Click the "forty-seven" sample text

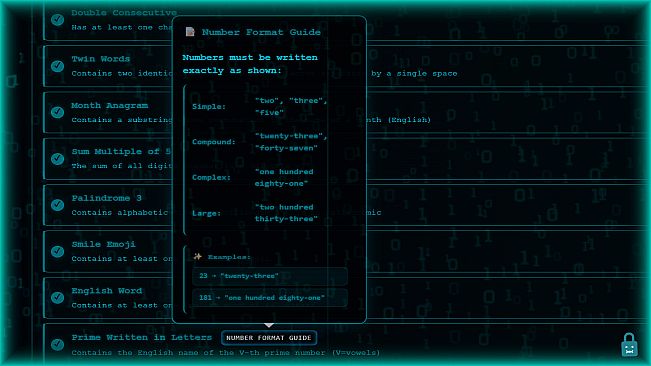[x=286, y=148]
